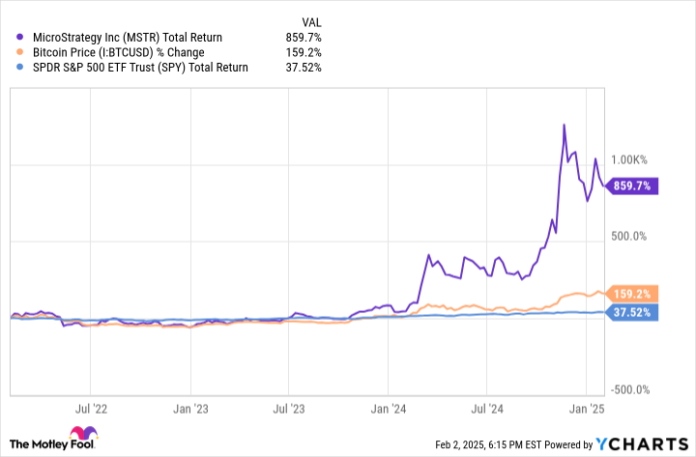Click the Jan '23 x-axis label
This screenshot has width=696, height=457.
(190, 409)
